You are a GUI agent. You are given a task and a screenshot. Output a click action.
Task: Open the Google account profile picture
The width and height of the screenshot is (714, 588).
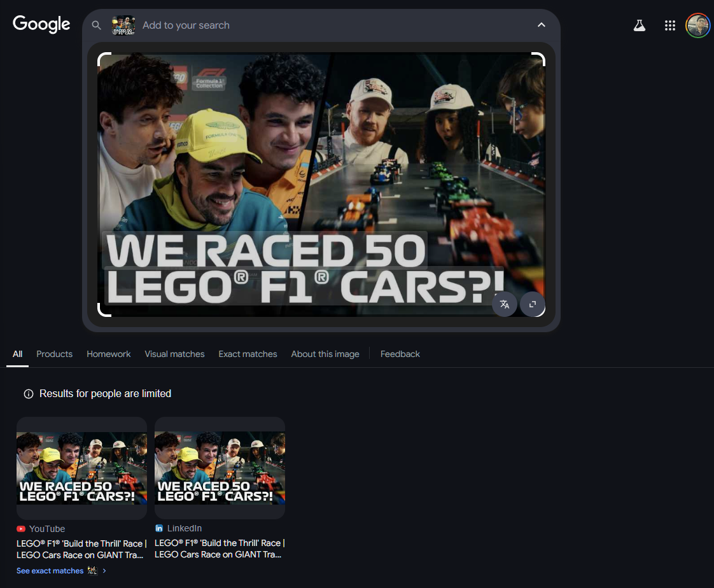697,25
